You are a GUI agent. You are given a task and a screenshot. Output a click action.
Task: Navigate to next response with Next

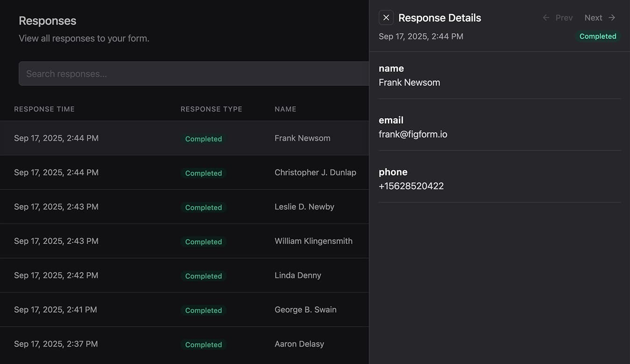[x=593, y=17]
